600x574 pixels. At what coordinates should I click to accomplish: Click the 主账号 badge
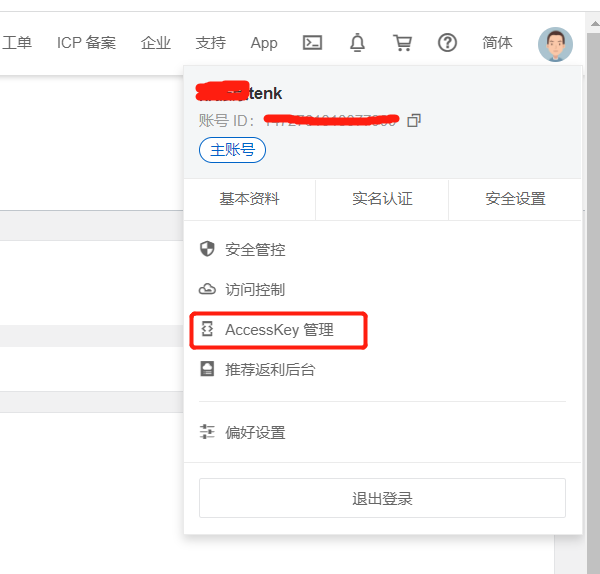(x=232, y=150)
